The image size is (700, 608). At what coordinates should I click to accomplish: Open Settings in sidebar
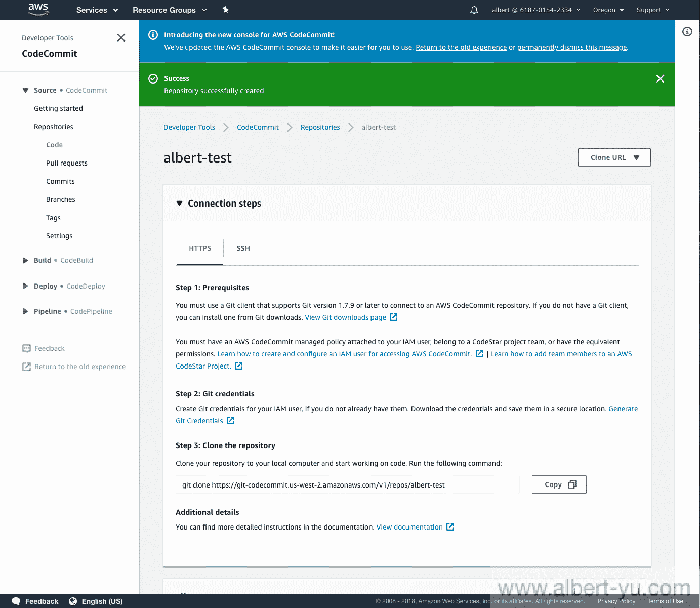[x=59, y=236]
